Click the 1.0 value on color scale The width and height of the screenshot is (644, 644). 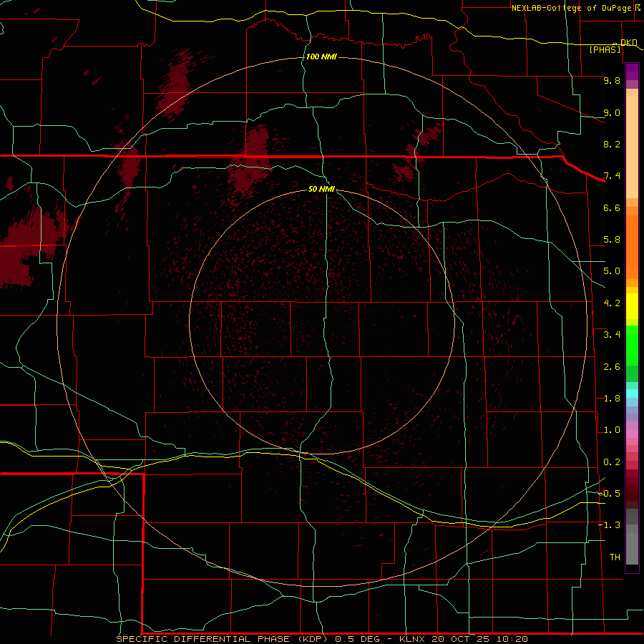click(612, 430)
